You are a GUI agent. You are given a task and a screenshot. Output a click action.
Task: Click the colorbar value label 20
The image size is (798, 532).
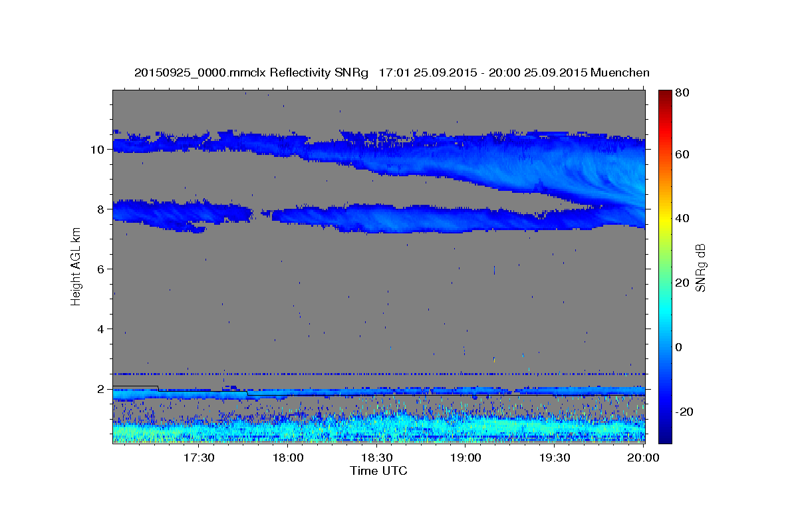682,283
